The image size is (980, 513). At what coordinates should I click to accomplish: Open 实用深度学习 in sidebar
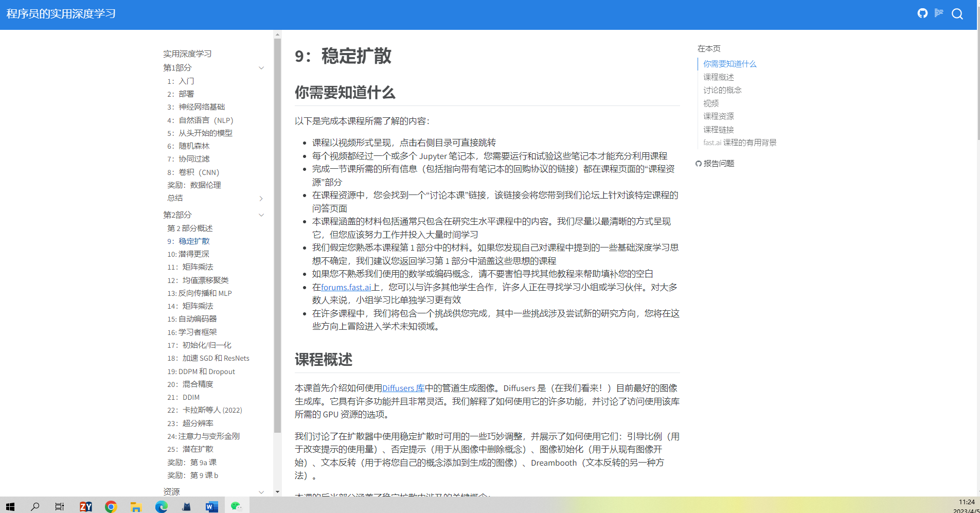point(187,54)
